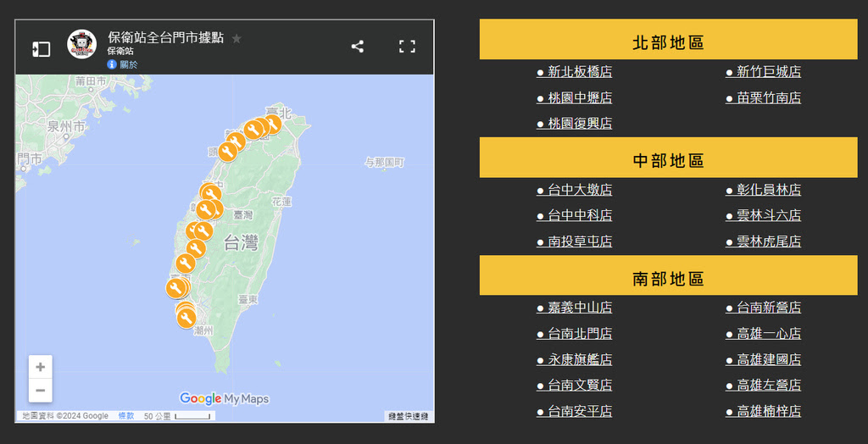Open the 高雄建國店 store link
Viewport: 868px width, 444px height.
pyautogui.click(x=764, y=359)
